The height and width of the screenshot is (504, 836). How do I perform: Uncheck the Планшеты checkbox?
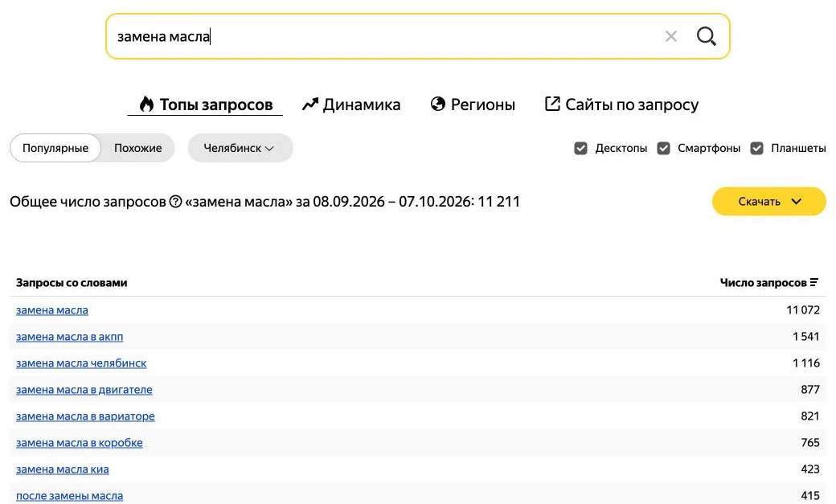[x=756, y=148]
